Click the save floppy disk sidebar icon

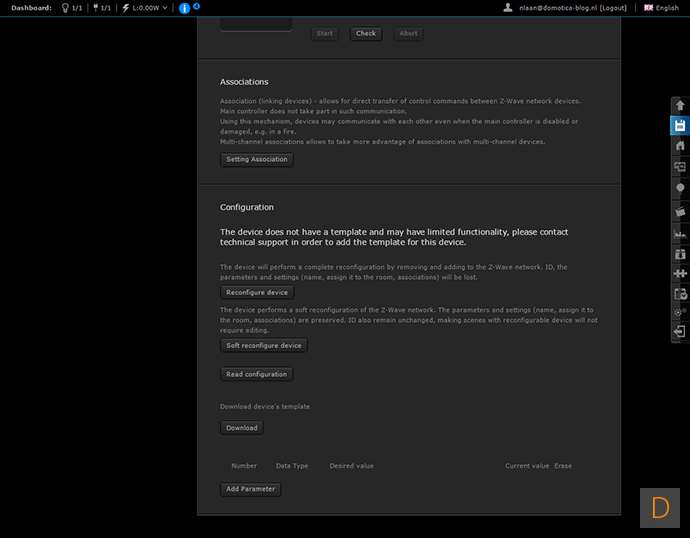pyautogui.click(x=680, y=125)
